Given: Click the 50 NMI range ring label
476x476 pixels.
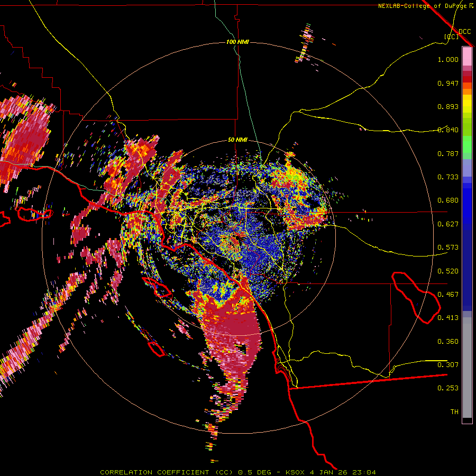Looking at the screenshot, I should (237, 140).
